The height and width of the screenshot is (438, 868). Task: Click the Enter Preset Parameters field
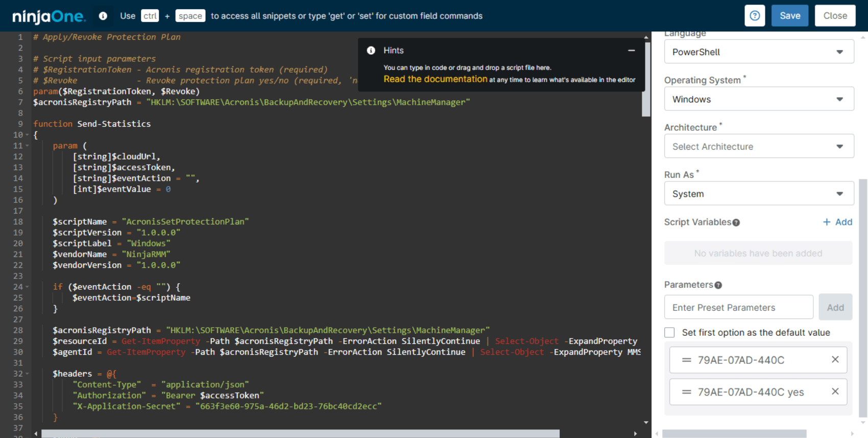(738, 307)
